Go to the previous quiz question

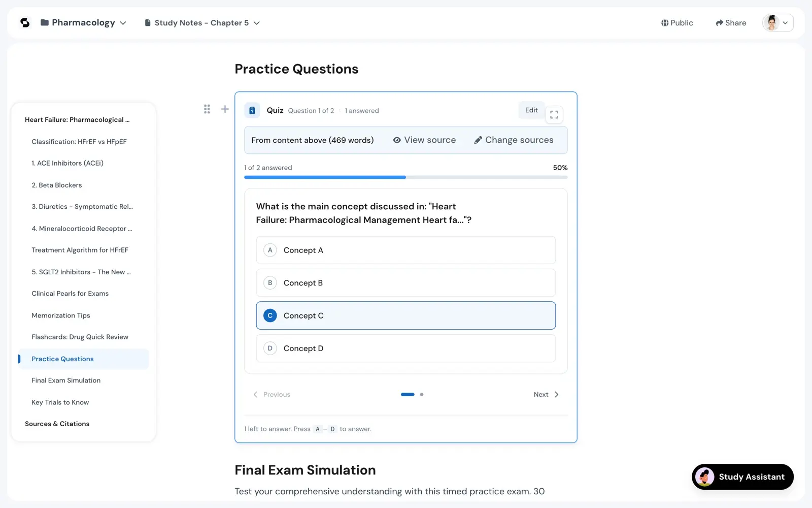coord(272,395)
